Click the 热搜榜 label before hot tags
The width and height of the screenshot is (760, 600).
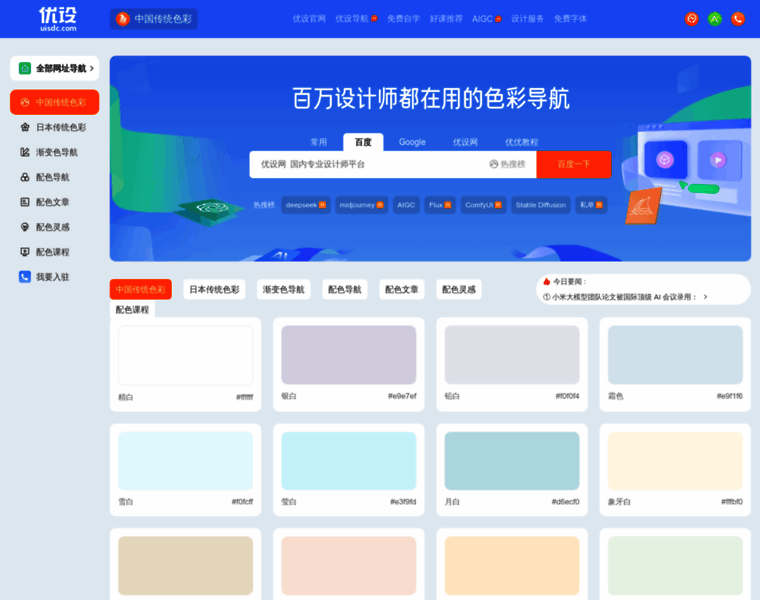click(264, 205)
